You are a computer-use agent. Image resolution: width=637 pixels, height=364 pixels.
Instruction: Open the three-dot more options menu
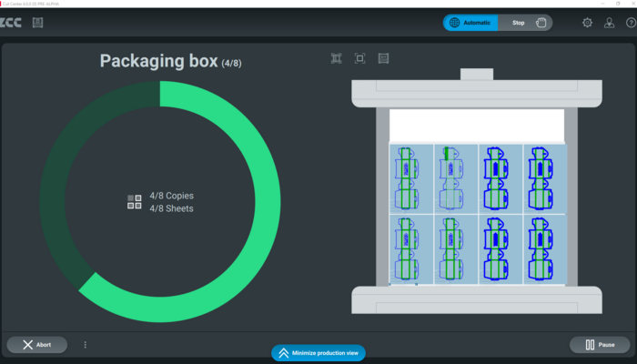(86, 345)
